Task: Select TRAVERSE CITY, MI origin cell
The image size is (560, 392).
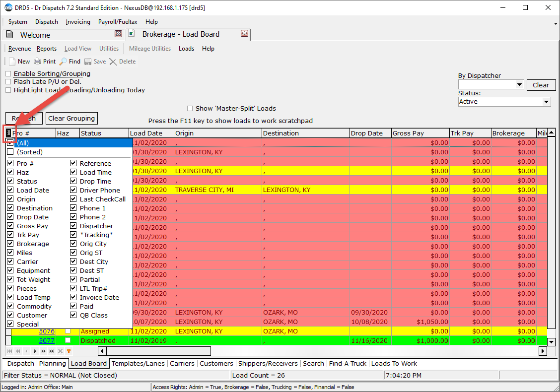Action: pyautogui.click(x=218, y=190)
